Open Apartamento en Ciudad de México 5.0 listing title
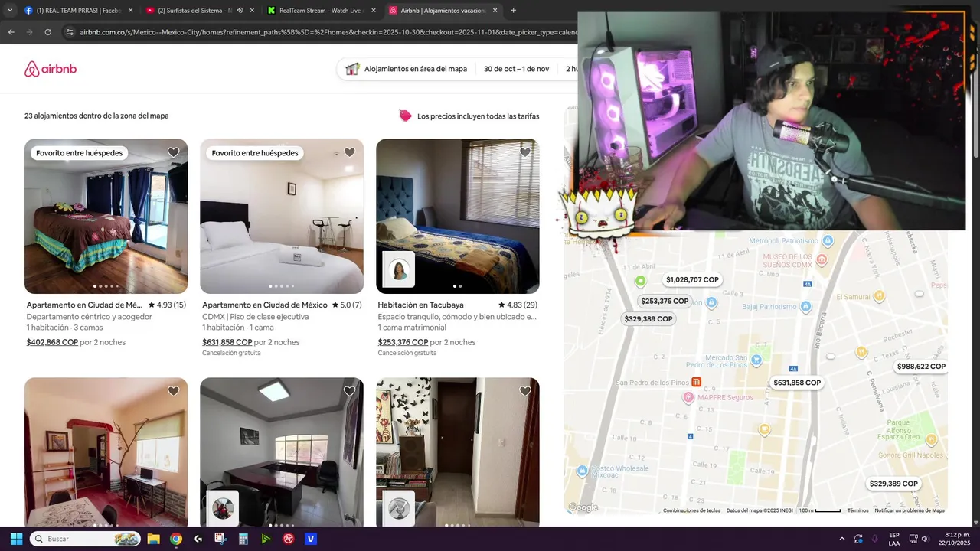Viewport: 980px width, 551px height. (x=265, y=305)
